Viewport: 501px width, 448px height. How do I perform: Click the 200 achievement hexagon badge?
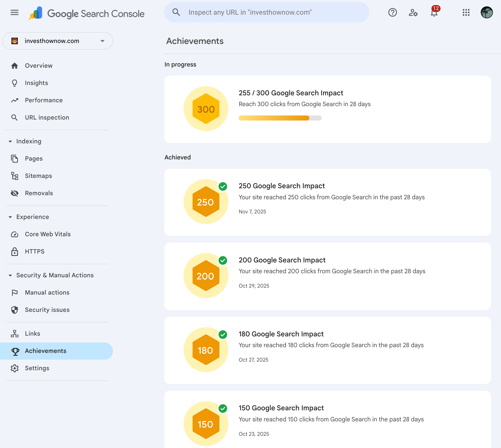(x=206, y=276)
